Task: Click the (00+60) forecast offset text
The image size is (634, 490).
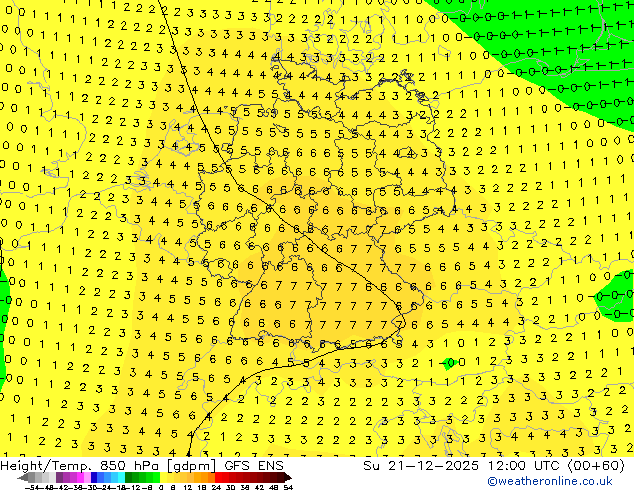Action: tap(597, 466)
